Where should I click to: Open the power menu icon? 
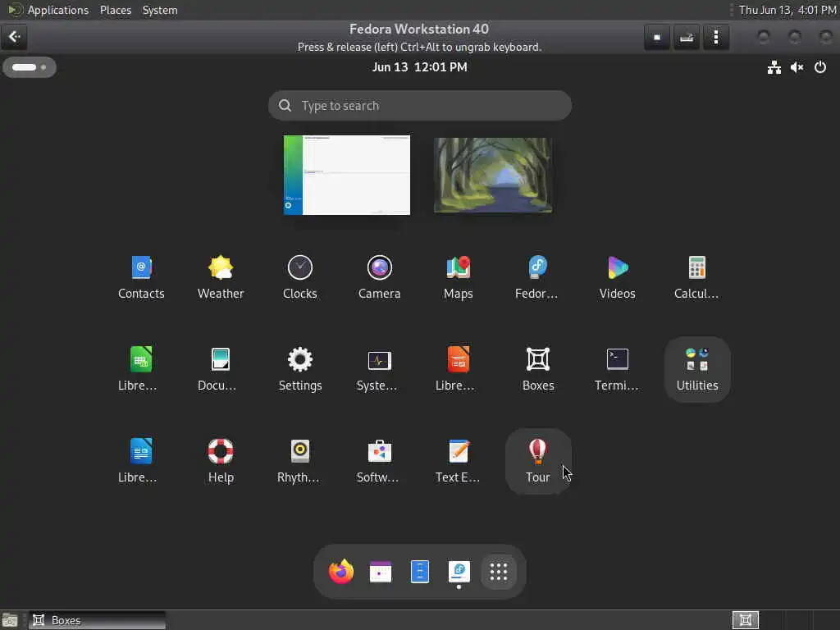click(x=820, y=67)
